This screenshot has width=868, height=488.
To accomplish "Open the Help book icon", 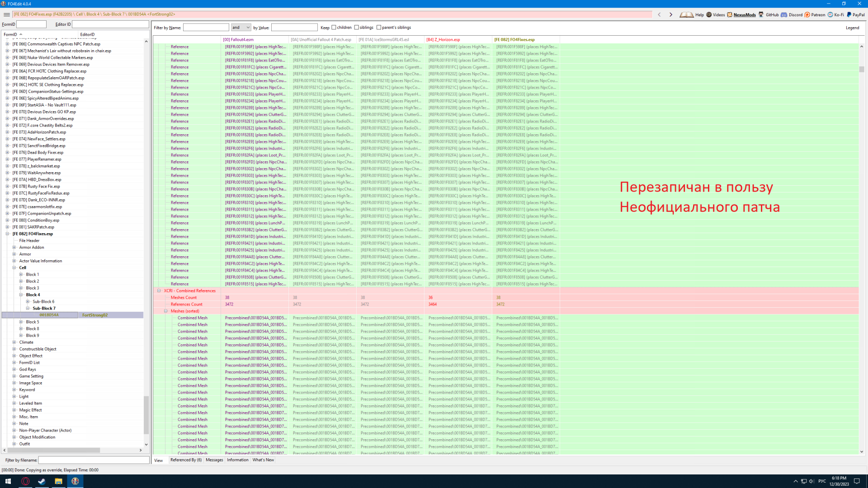I will tap(686, 15).
